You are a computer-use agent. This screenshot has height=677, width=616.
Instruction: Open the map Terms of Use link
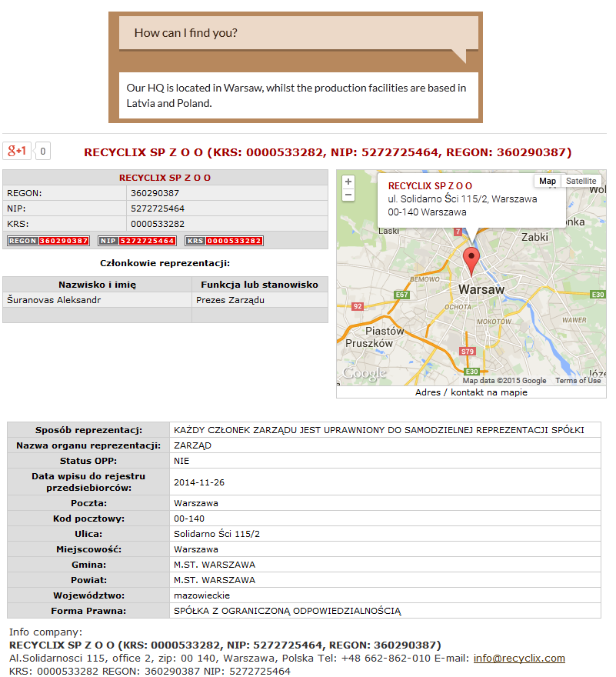point(578,380)
